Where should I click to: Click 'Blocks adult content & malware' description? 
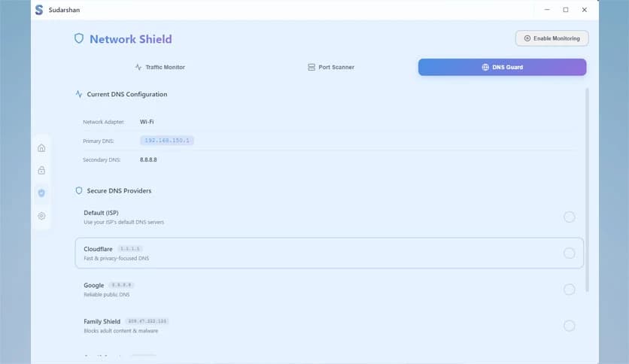[x=120, y=331]
